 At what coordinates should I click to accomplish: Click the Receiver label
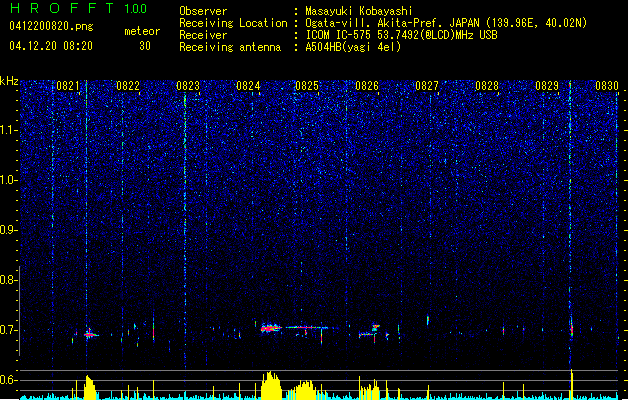(203, 35)
